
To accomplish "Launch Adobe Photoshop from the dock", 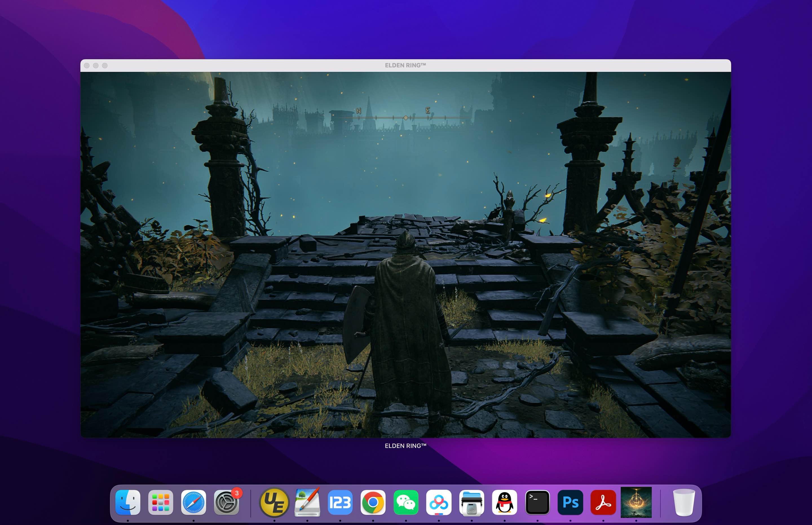I will click(x=570, y=502).
